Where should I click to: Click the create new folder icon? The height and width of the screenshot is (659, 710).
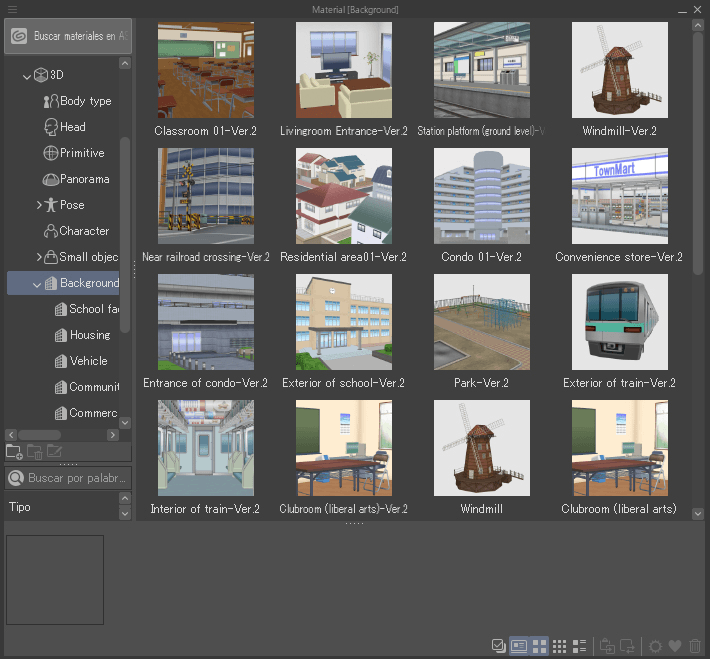[x=14, y=452]
